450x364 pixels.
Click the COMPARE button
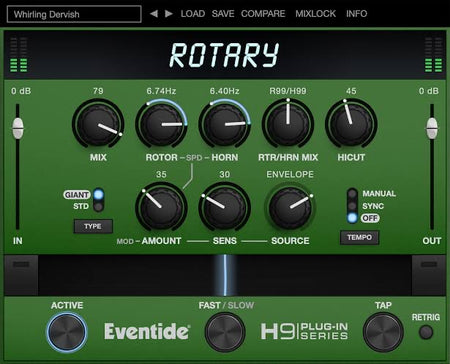point(263,14)
